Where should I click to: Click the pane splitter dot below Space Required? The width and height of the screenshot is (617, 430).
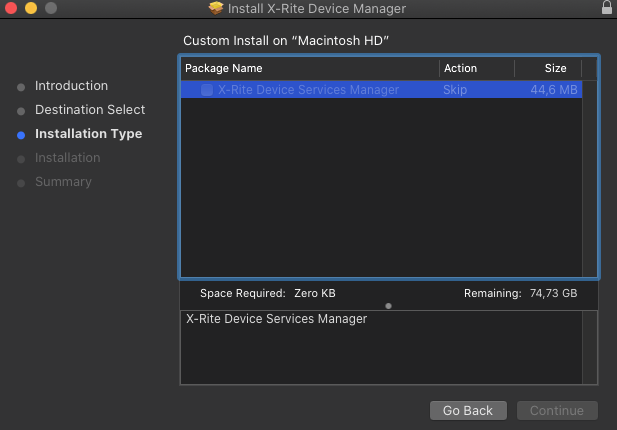click(x=388, y=306)
